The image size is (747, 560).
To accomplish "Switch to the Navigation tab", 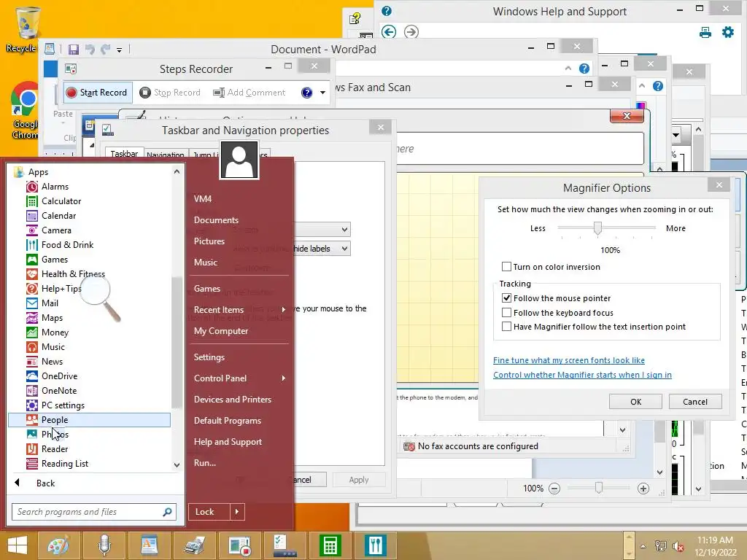I will [x=166, y=155].
